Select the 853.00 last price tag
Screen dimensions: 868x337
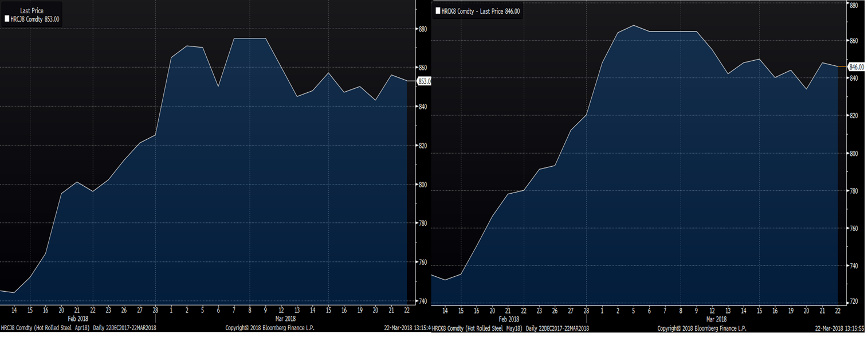424,81
